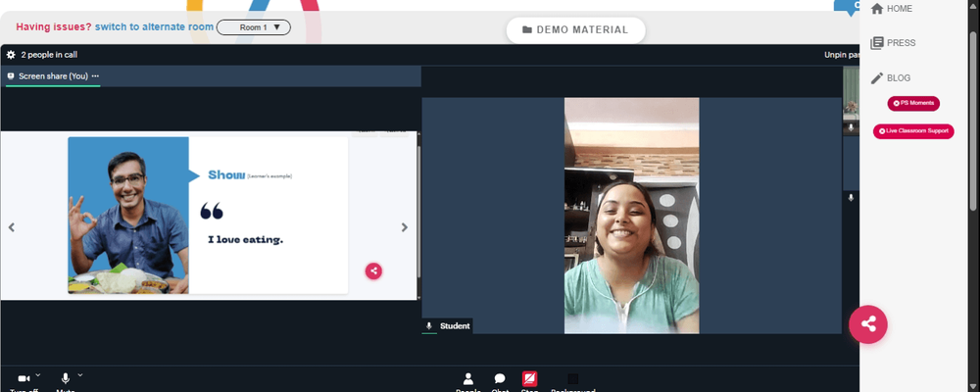Screen dimensions: 980x392
Task: Click the 'I love eating.' slide text
Action: 246,239
